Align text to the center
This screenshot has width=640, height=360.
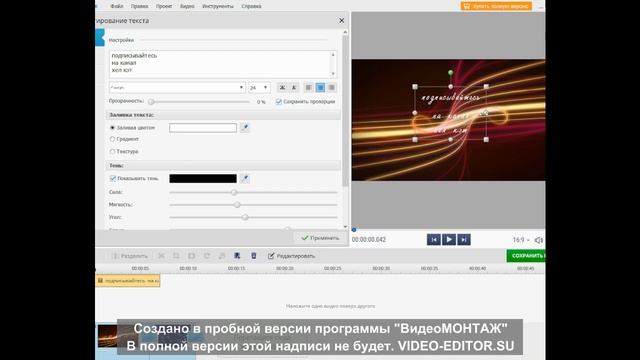point(320,87)
